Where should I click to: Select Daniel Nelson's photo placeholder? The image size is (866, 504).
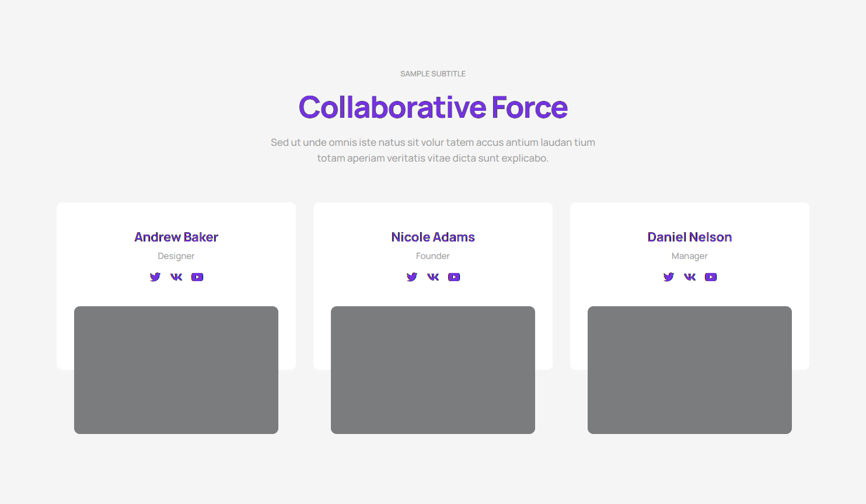point(690,370)
